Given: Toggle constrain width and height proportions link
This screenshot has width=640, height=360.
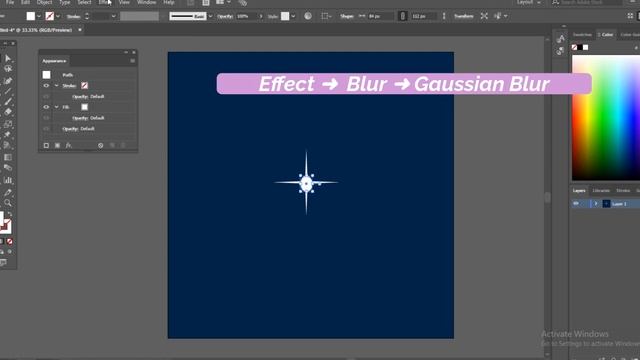Looking at the screenshot, I should tap(402, 16).
